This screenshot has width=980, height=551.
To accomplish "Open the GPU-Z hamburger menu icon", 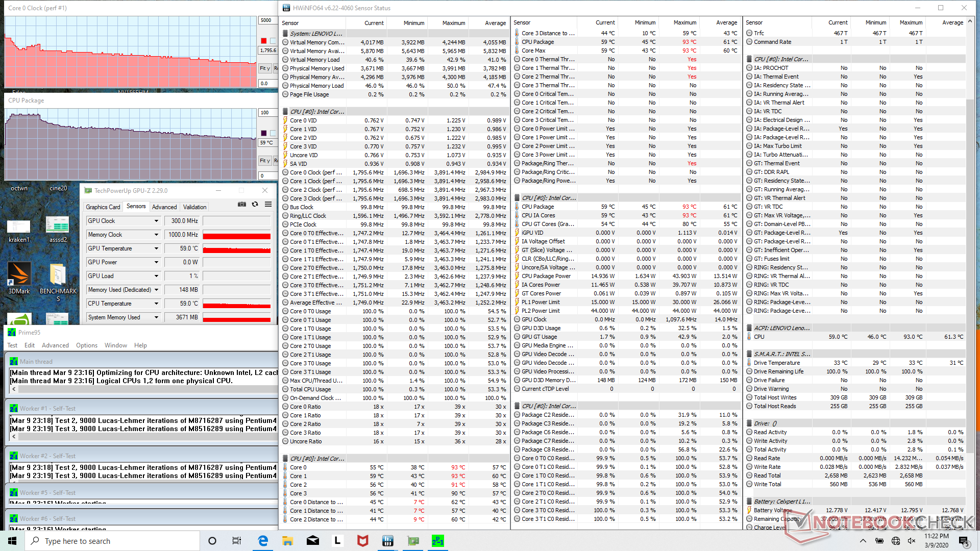I will click(x=268, y=205).
